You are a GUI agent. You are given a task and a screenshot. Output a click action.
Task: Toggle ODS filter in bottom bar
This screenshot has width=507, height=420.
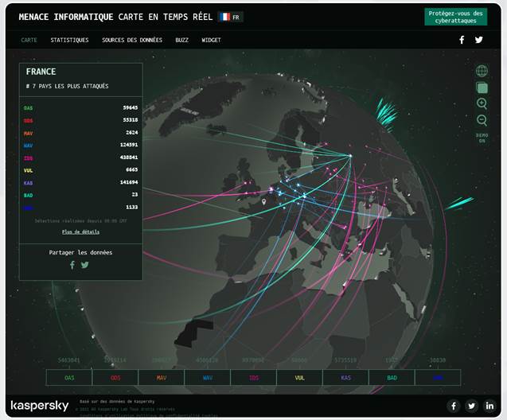point(115,377)
